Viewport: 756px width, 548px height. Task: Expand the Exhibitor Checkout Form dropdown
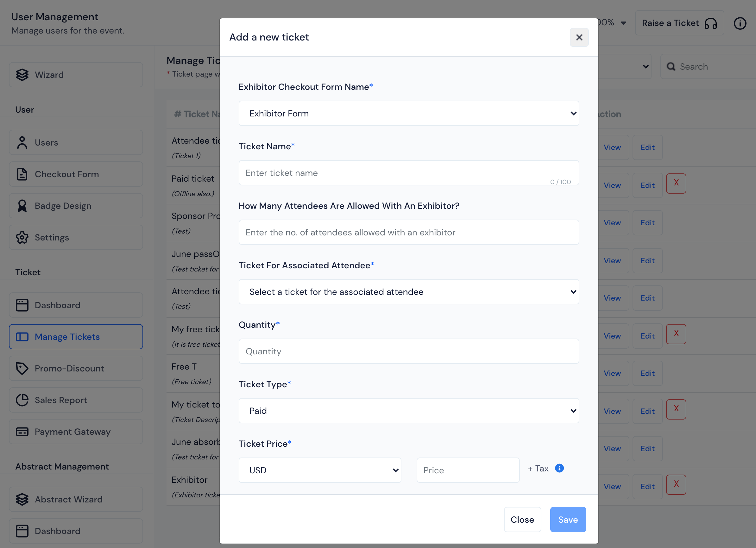pyautogui.click(x=409, y=113)
